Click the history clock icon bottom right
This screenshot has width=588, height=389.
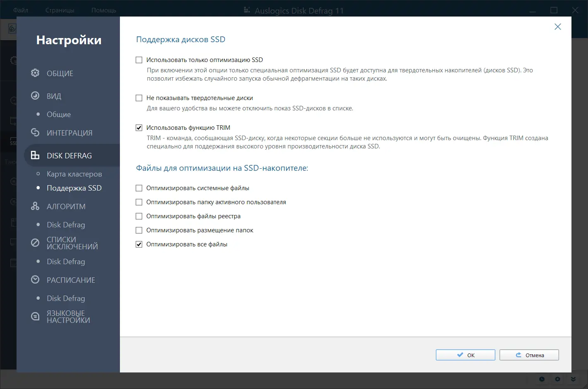(542, 379)
